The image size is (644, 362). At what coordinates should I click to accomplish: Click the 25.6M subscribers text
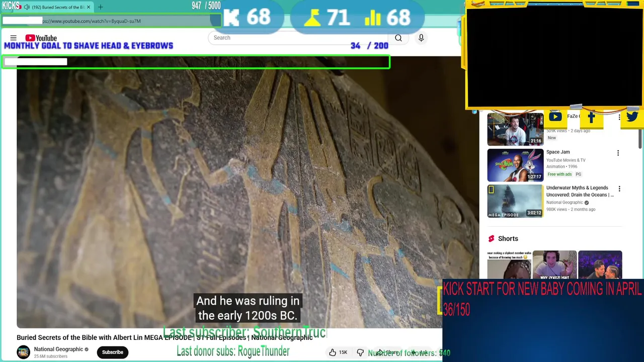(x=50, y=356)
